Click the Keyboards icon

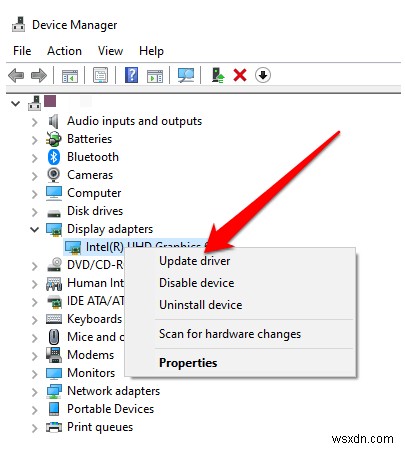[x=54, y=319]
